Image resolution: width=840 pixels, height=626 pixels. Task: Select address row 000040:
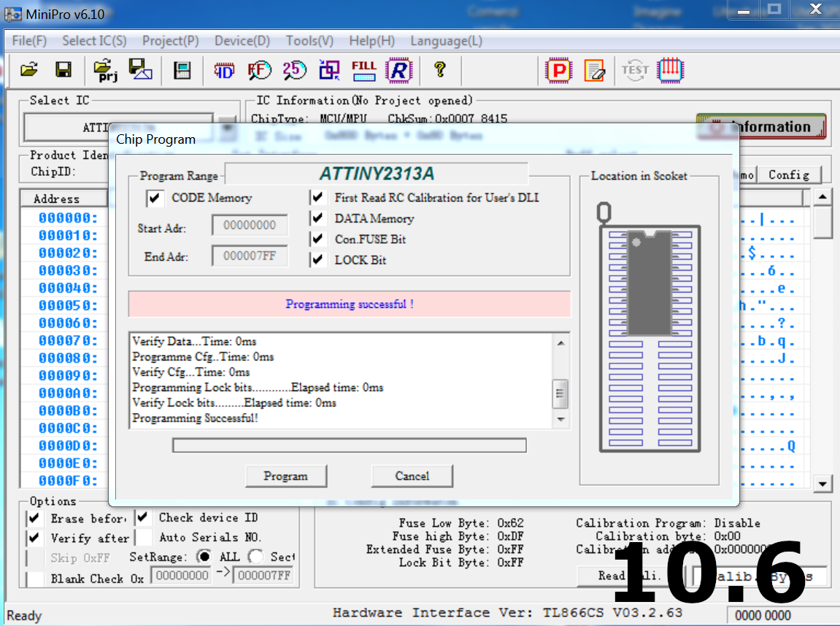tap(67, 288)
